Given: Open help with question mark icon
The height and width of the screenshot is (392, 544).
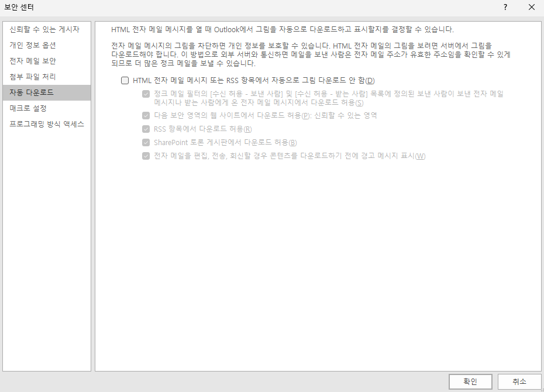Looking at the screenshot, I should pos(505,7).
